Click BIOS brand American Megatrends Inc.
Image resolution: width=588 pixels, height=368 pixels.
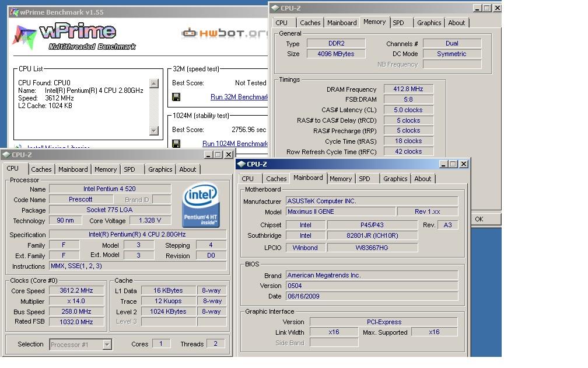tap(372, 275)
